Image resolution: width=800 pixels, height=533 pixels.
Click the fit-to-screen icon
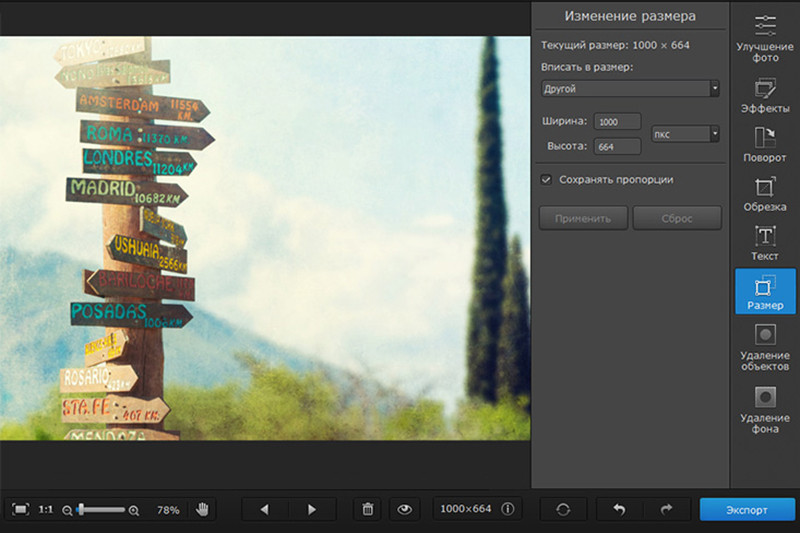pyautogui.click(x=20, y=509)
